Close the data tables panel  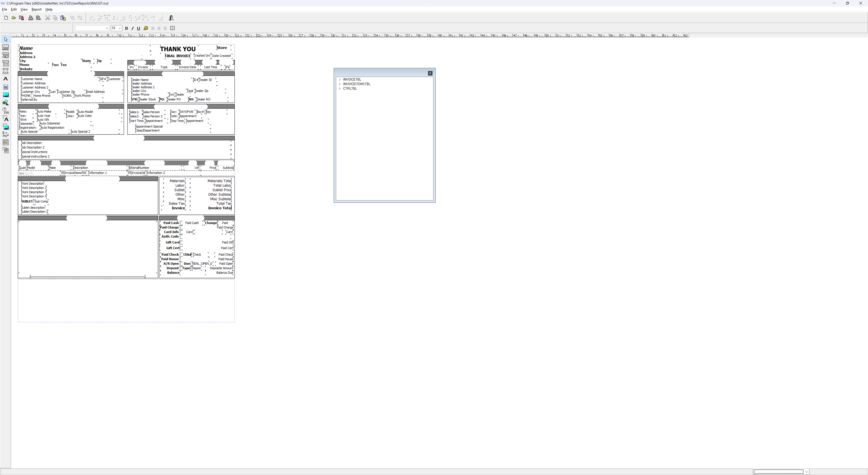tap(430, 73)
